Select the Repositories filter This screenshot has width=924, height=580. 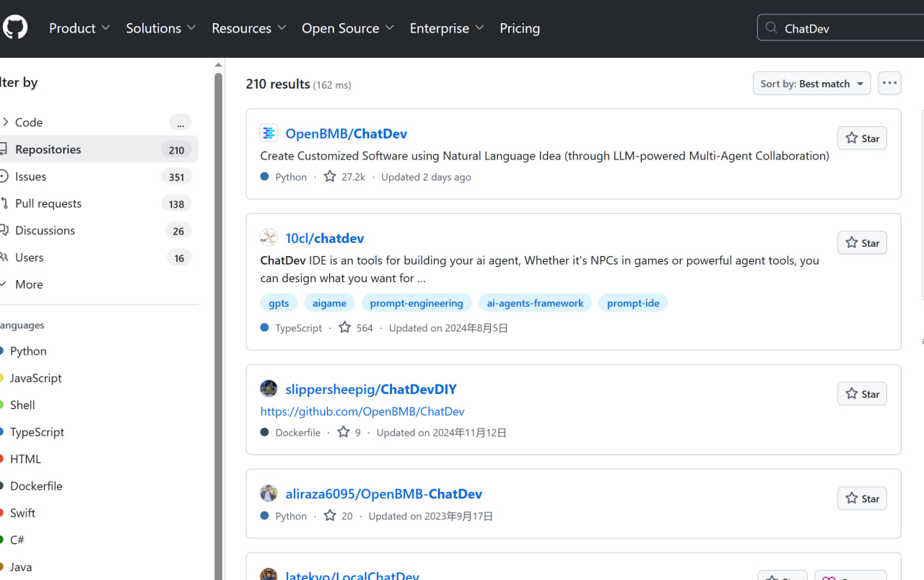[97, 149]
